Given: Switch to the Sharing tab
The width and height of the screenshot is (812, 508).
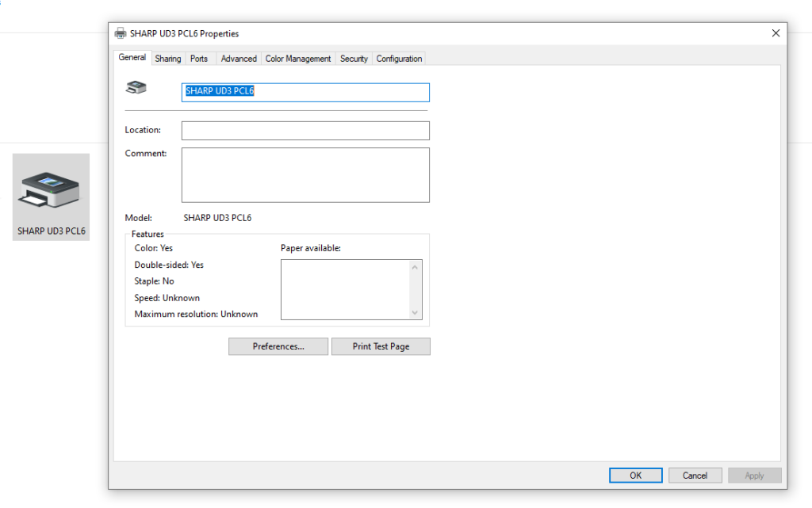Looking at the screenshot, I should tap(167, 58).
